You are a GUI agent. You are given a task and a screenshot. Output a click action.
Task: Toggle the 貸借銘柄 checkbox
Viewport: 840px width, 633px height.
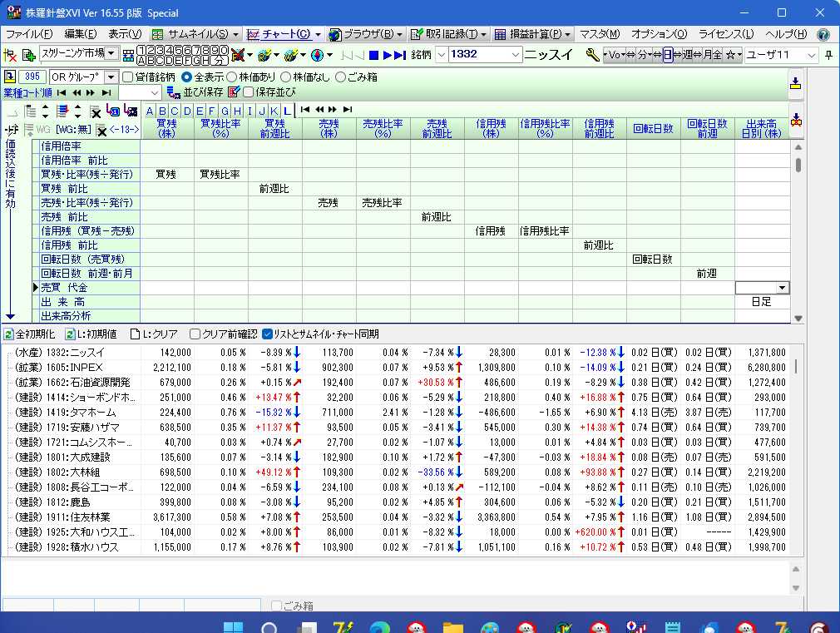point(127,77)
